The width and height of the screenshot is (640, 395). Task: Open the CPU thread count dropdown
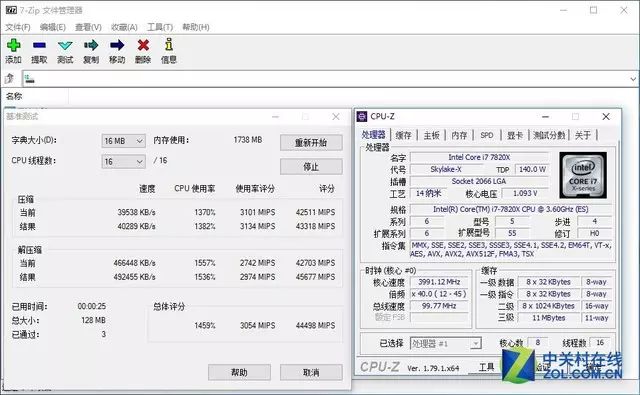click(123, 162)
